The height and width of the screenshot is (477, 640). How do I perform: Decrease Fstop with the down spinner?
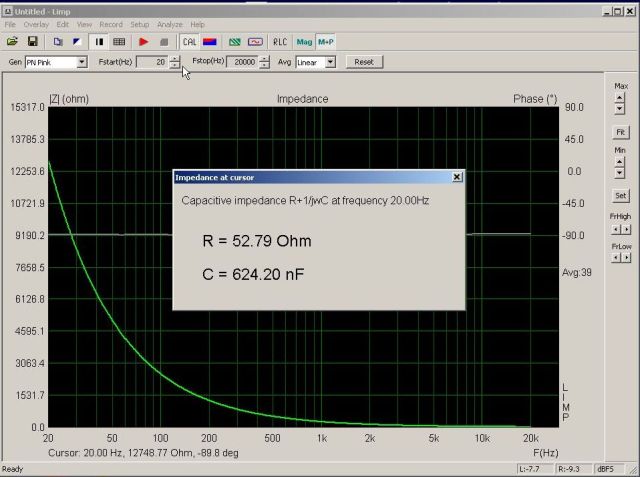(x=264, y=65)
